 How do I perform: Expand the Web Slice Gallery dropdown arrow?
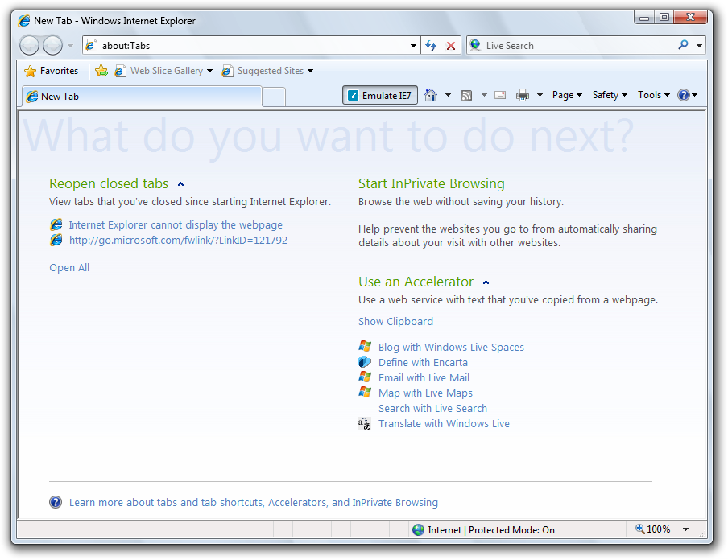[210, 71]
